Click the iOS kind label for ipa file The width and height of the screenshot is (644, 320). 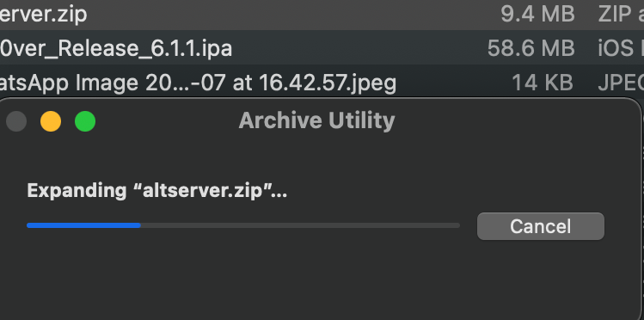616,48
